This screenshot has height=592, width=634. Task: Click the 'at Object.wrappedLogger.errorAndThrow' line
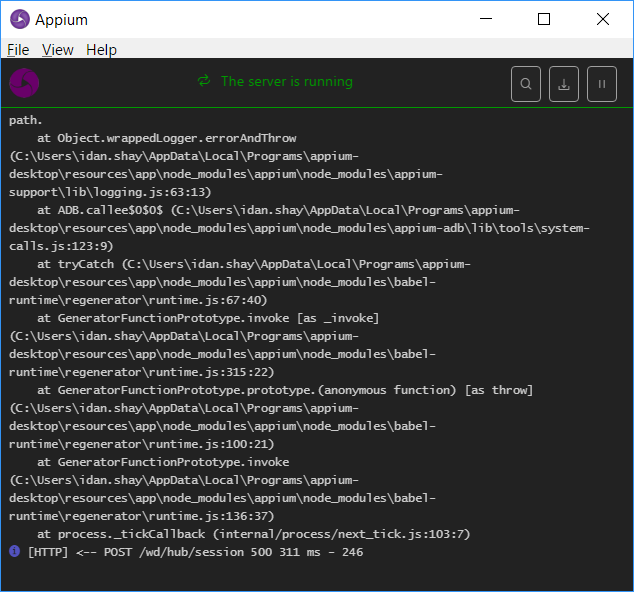click(x=167, y=138)
